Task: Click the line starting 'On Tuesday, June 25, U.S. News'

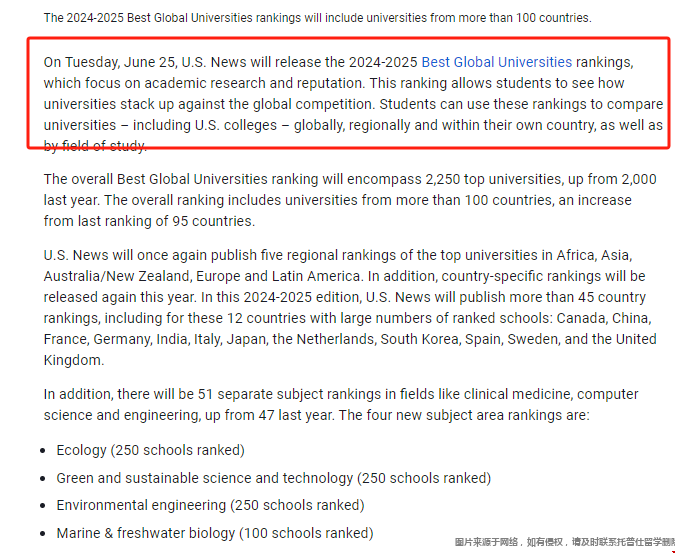Action: click(338, 62)
